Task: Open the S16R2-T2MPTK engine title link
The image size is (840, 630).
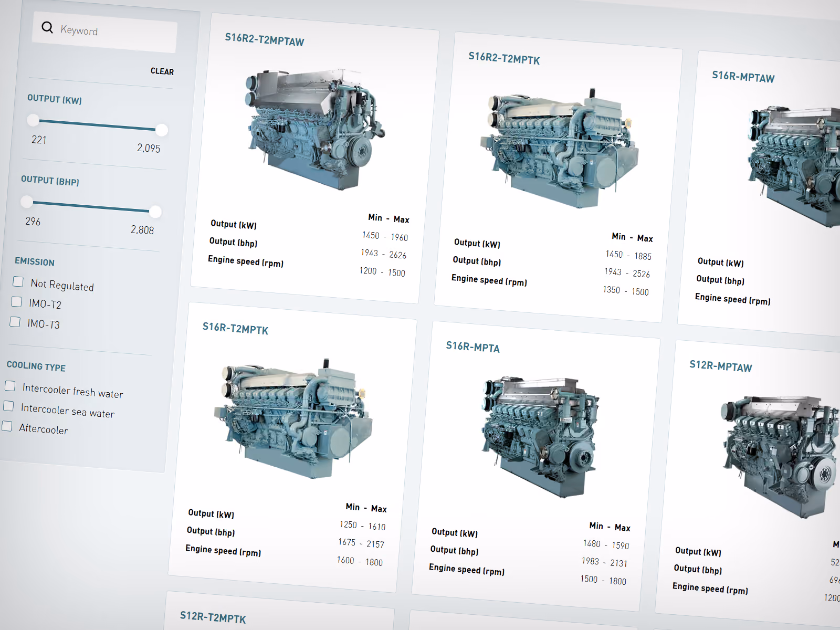Action: pos(504,58)
